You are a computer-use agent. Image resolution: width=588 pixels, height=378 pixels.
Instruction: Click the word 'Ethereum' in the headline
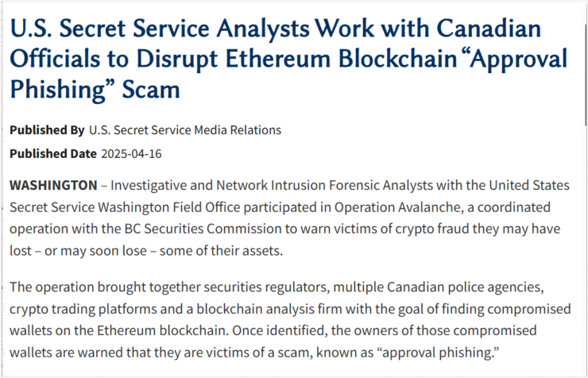[278, 59]
